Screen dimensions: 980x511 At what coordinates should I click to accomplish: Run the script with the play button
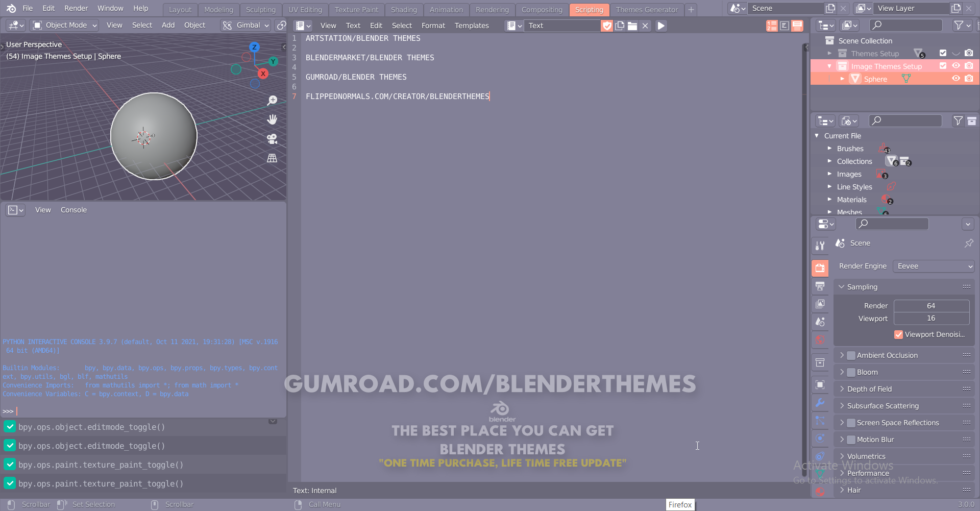(661, 26)
